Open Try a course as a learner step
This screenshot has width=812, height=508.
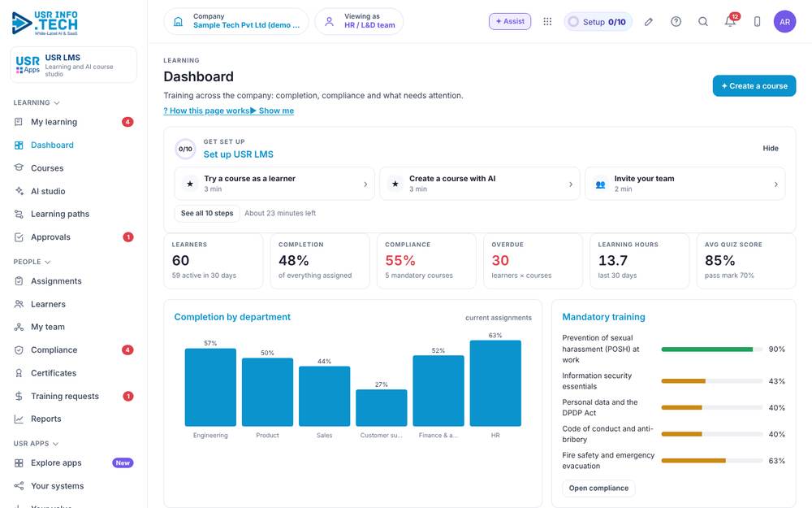(x=274, y=184)
